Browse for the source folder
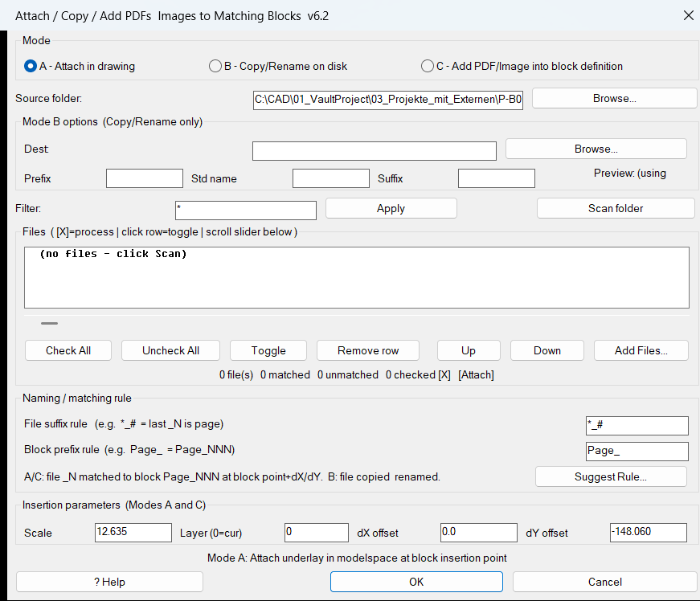 (614, 98)
